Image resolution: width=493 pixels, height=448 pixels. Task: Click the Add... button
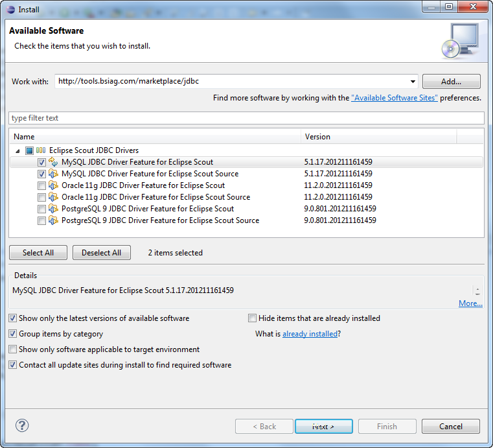[451, 82]
